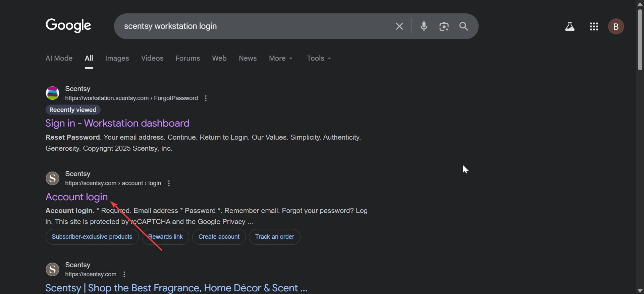Viewport: 644px width, 294px height.
Task: Expand the Tools dropdown
Action: 319,58
